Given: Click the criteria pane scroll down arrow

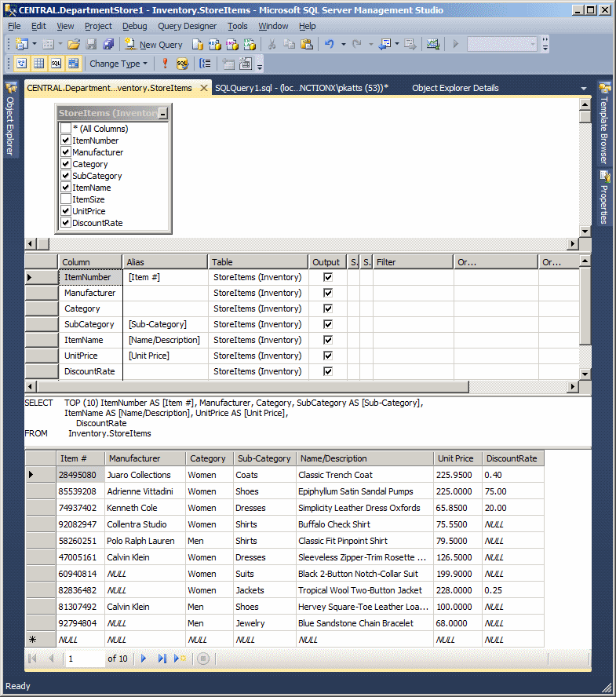Looking at the screenshot, I should click(585, 374).
